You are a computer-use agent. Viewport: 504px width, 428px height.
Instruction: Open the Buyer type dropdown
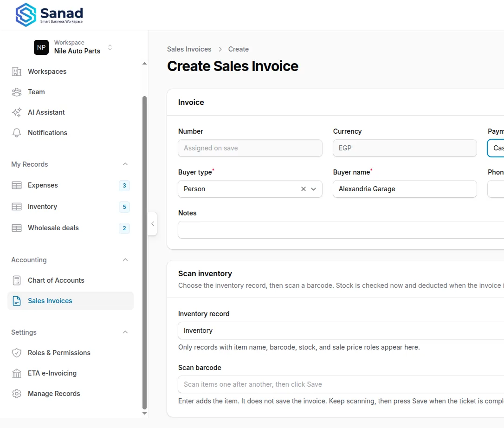click(x=314, y=189)
